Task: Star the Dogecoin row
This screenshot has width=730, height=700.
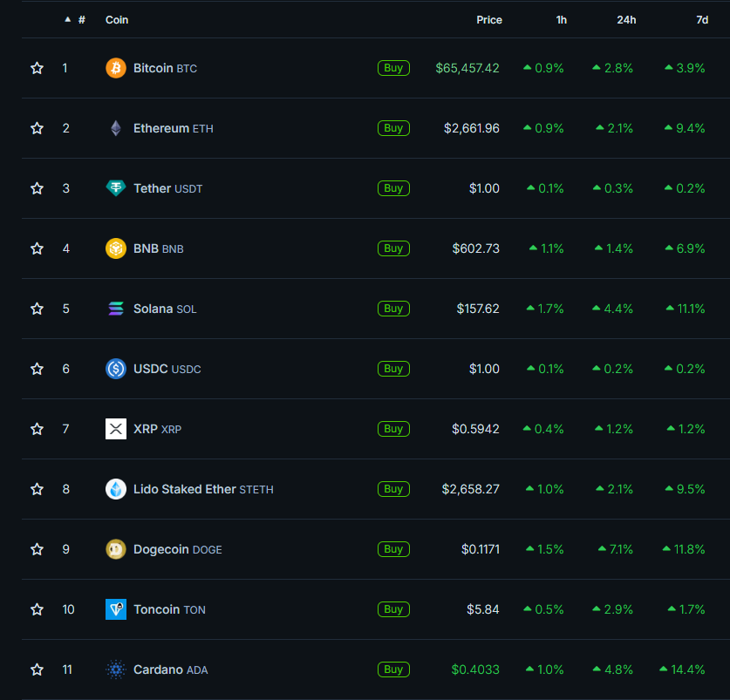Action: point(37,549)
